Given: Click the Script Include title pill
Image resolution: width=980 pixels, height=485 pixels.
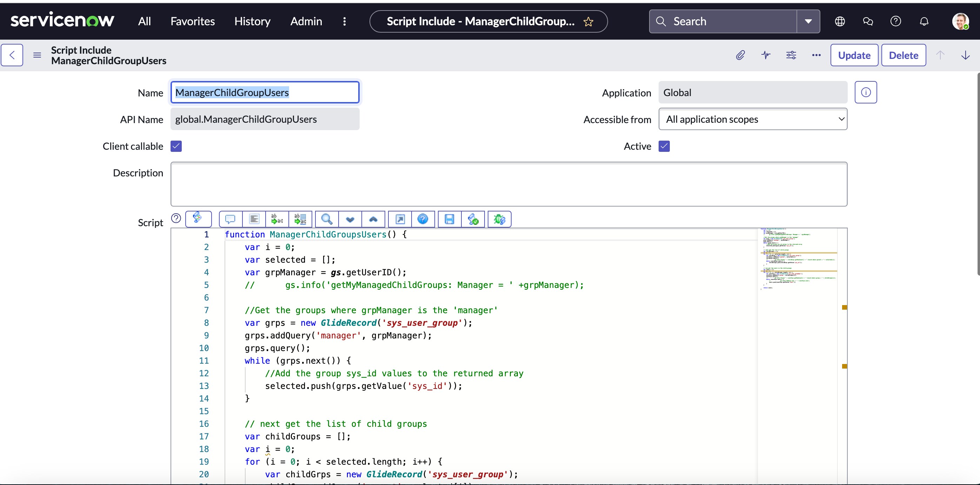Looking at the screenshot, I should point(488,21).
